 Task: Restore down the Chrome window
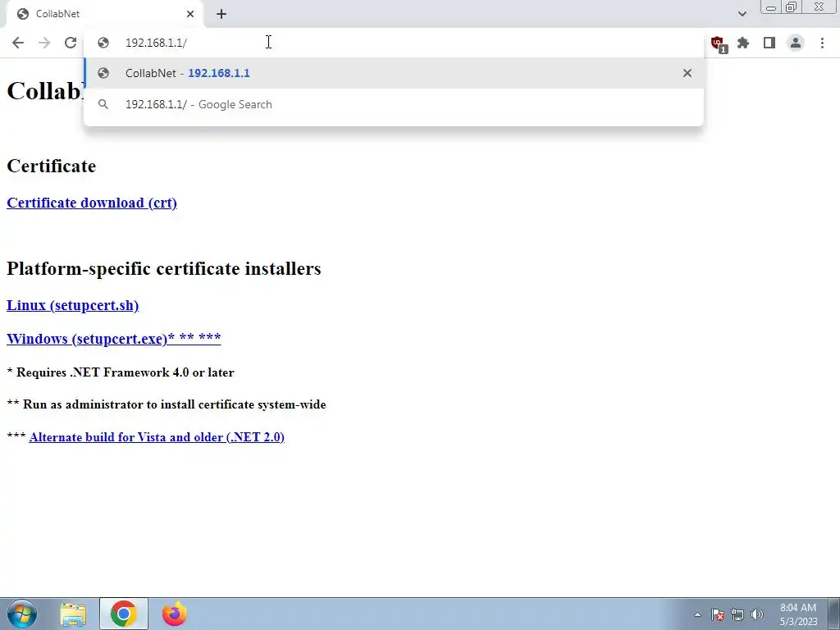[791, 7]
